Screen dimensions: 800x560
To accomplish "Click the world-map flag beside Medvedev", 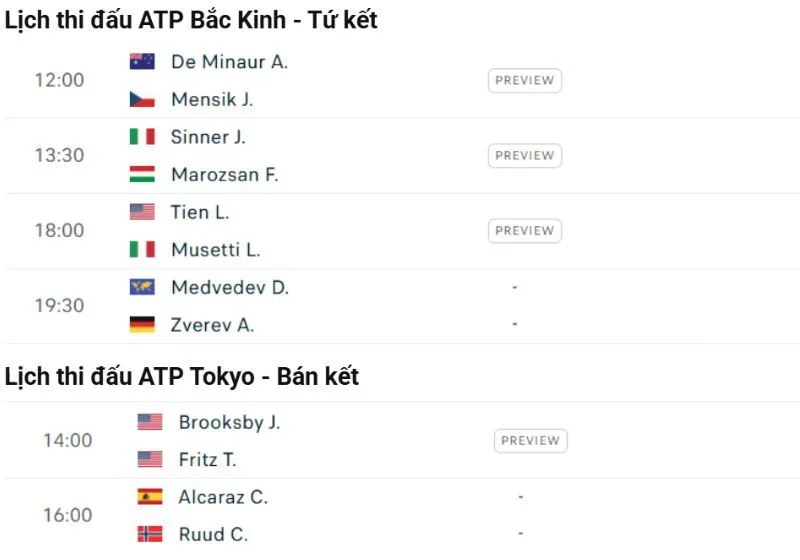I will (142, 287).
